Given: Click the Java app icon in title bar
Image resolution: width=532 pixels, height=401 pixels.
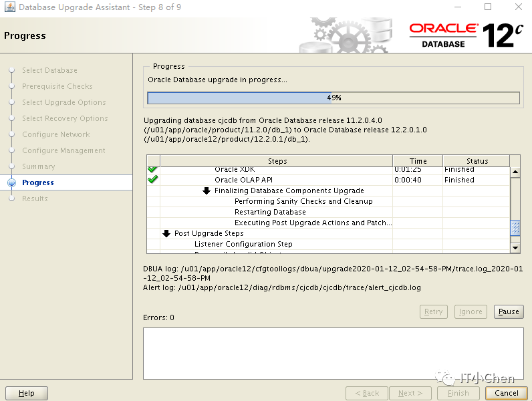Looking at the screenshot, I should point(10,7).
